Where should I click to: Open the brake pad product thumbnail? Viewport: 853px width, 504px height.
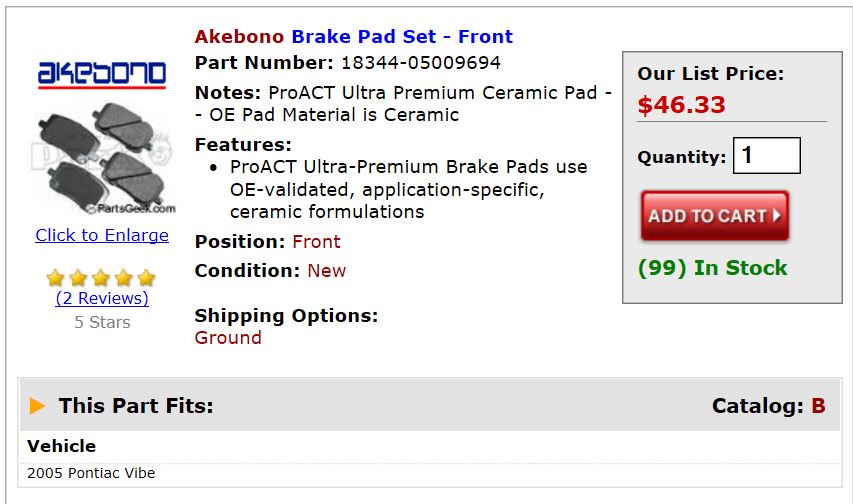102,156
